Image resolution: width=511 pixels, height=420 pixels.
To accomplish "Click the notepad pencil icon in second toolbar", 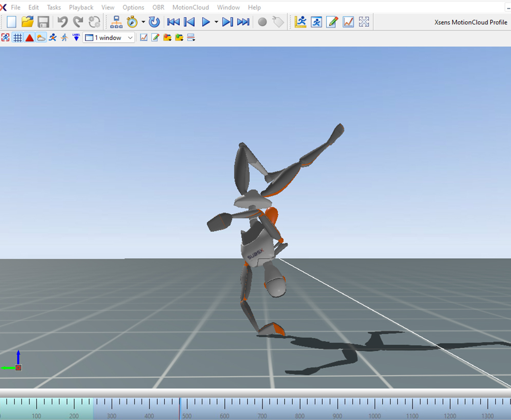I will pyautogui.click(x=155, y=38).
